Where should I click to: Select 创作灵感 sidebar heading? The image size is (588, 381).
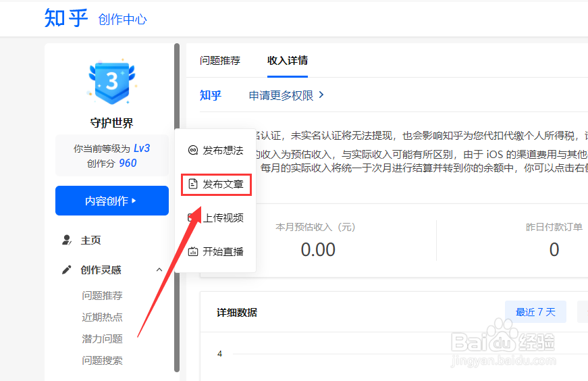coord(101,270)
